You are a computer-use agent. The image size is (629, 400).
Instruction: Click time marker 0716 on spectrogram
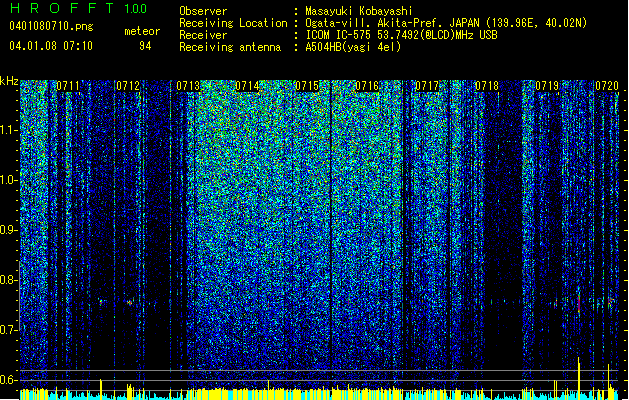point(367,86)
